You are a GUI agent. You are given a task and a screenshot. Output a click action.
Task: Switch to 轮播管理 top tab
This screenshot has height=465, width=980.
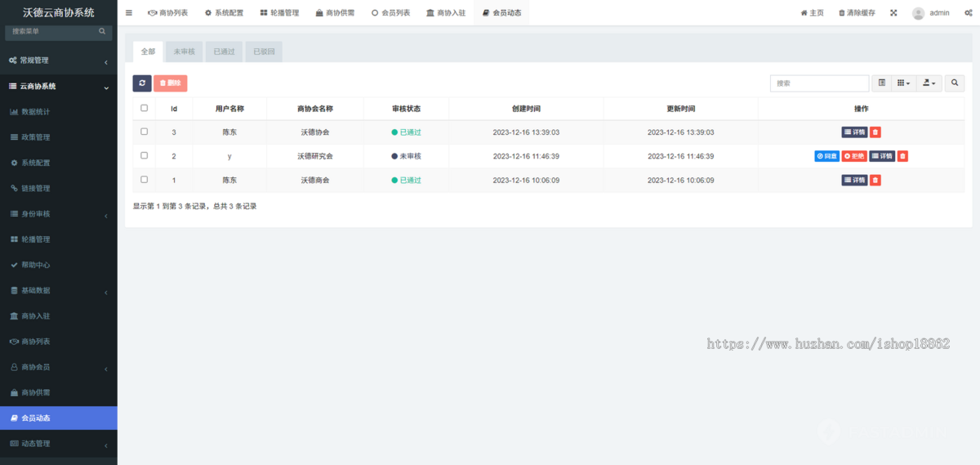(x=279, y=13)
